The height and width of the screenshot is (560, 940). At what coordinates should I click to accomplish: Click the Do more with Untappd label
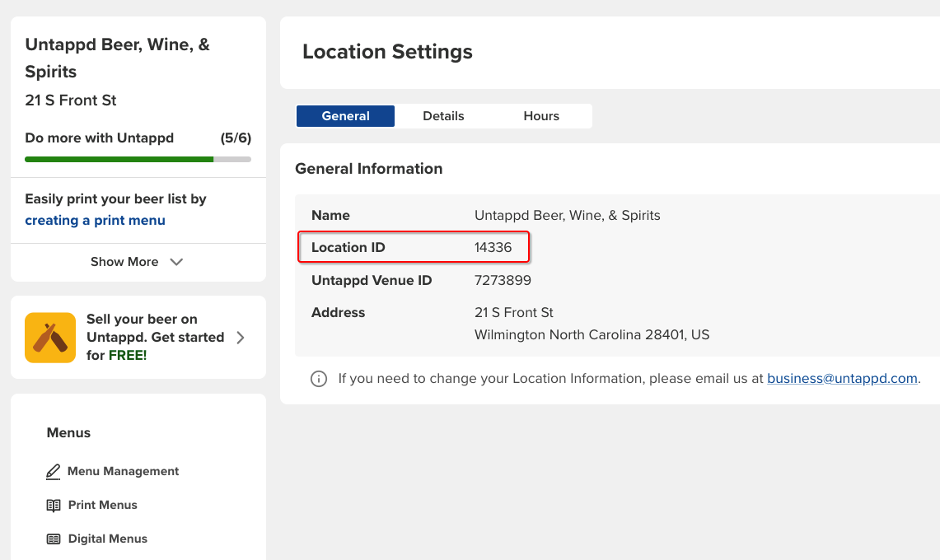click(x=100, y=138)
